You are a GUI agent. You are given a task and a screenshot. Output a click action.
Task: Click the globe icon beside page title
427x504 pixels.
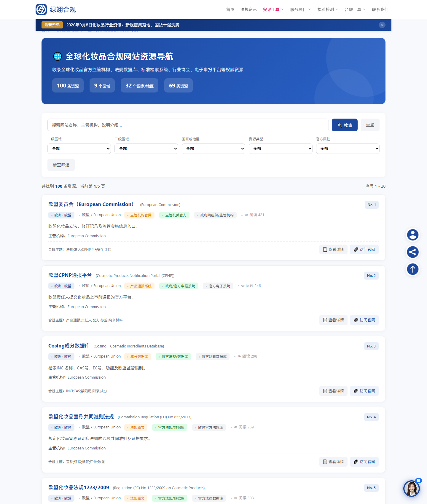point(58,56)
